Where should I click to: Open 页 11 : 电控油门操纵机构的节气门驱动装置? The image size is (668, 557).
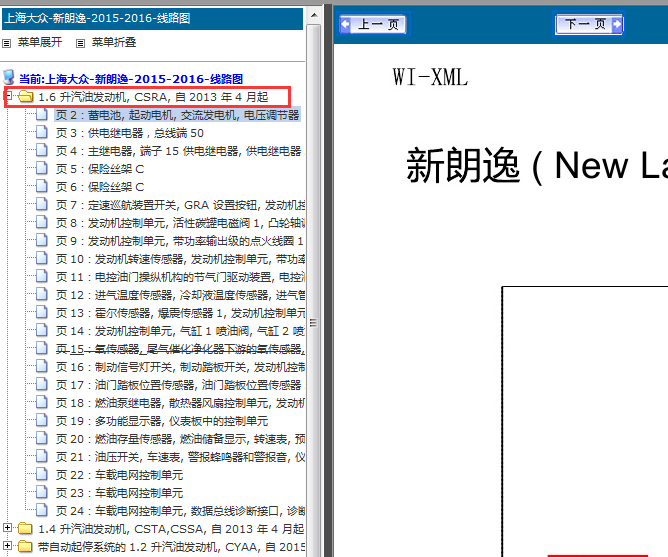[179, 277]
